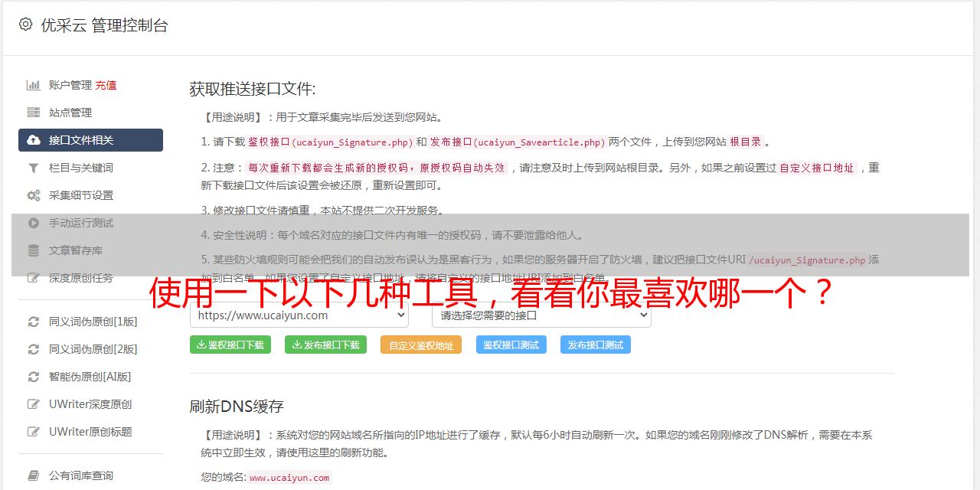Screen dimensions: 980x490
Task: Click the 获取推送接口文件 heading
Action: pyautogui.click(x=253, y=89)
